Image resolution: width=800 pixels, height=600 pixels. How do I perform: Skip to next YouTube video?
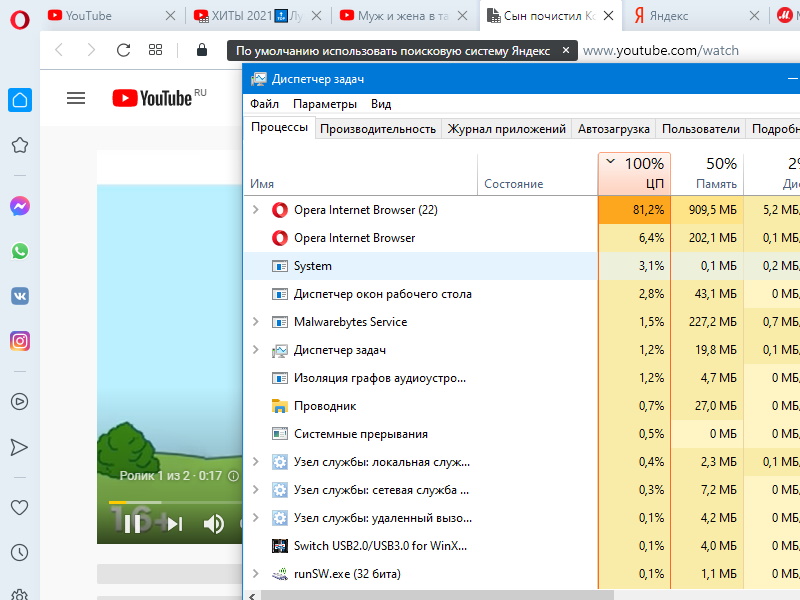click(174, 524)
